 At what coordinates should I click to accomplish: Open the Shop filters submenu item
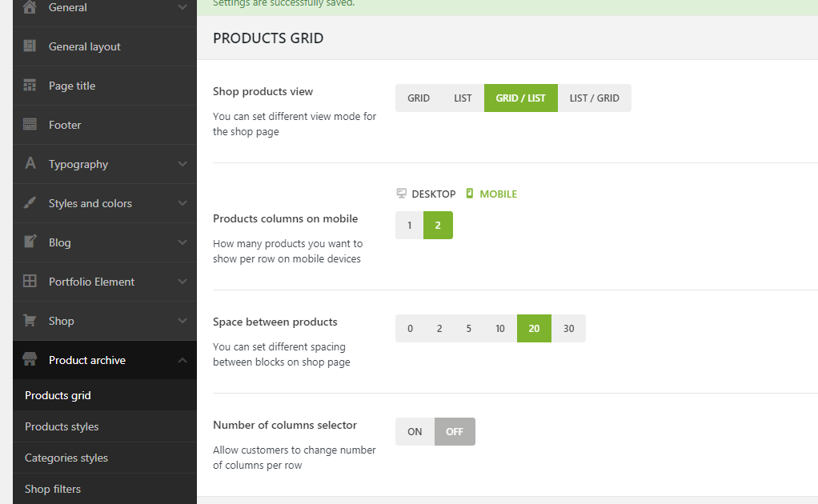point(53,489)
